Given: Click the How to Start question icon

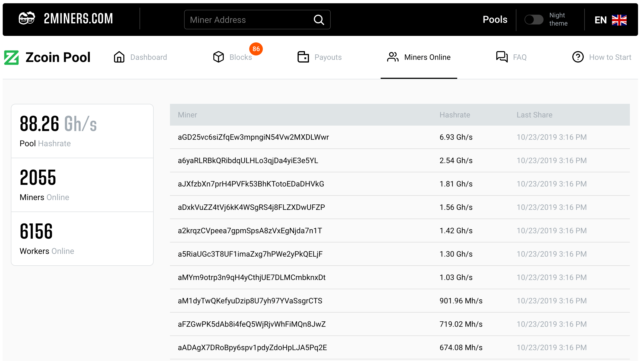Looking at the screenshot, I should [x=578, y=57].
